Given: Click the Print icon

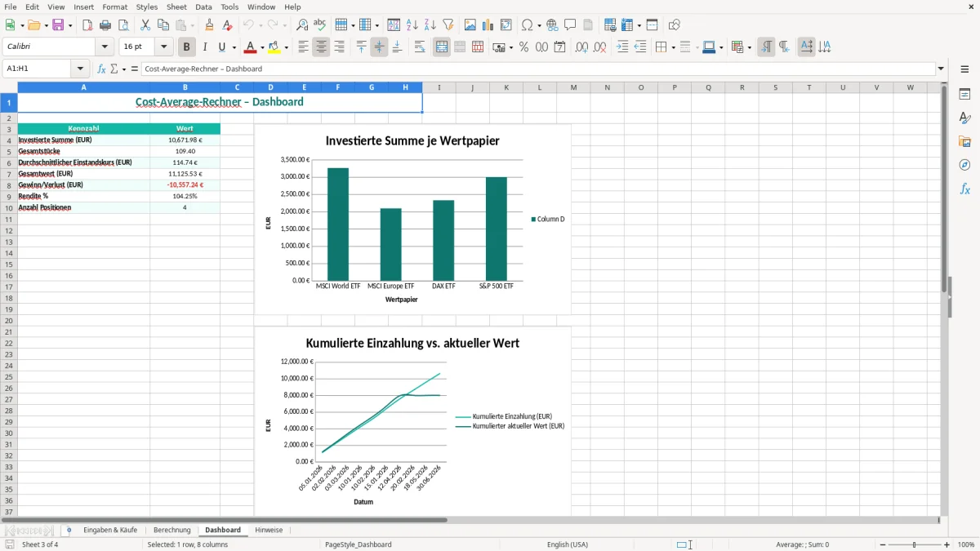Looking at the screenshot, I should [x=105, y=25].
